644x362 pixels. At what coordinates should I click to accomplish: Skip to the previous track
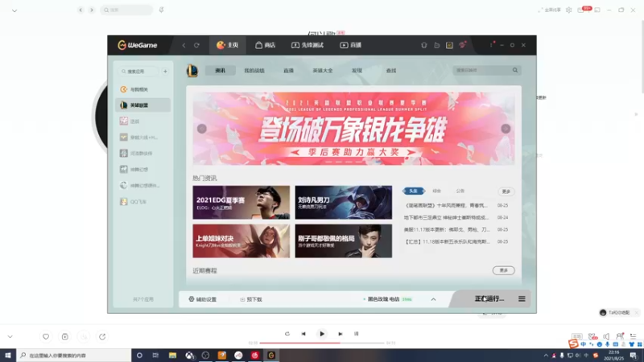(x=303, y=334)
